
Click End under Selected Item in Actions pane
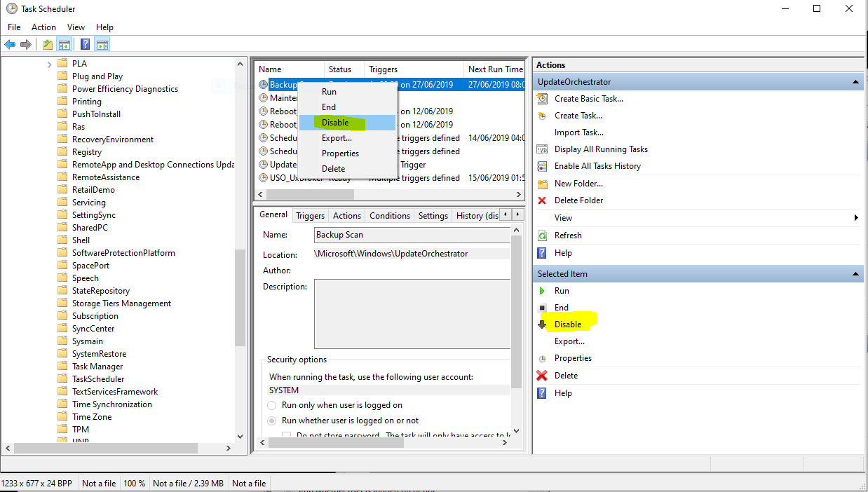(x=561, y=308)
